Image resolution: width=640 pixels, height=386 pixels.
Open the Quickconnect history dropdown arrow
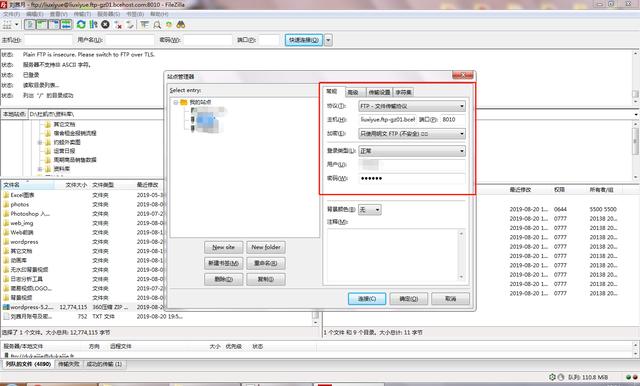pyautogui.click(x=328, y=40)
